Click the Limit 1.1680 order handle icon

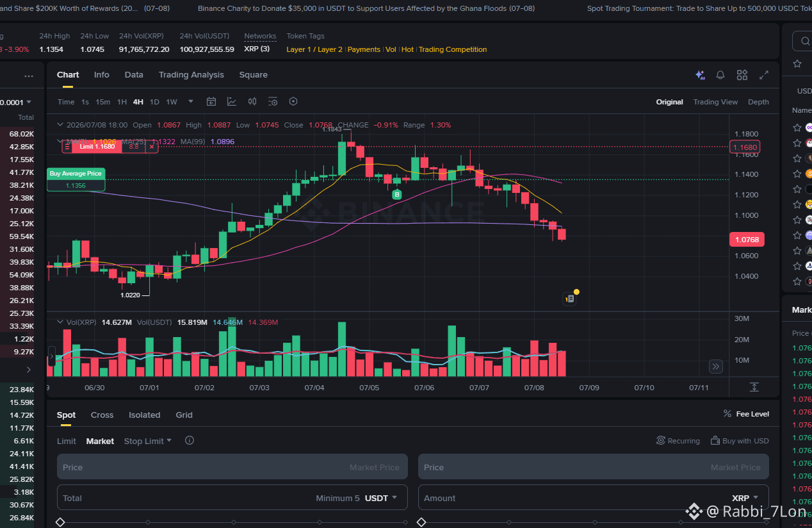pos(67,147)
